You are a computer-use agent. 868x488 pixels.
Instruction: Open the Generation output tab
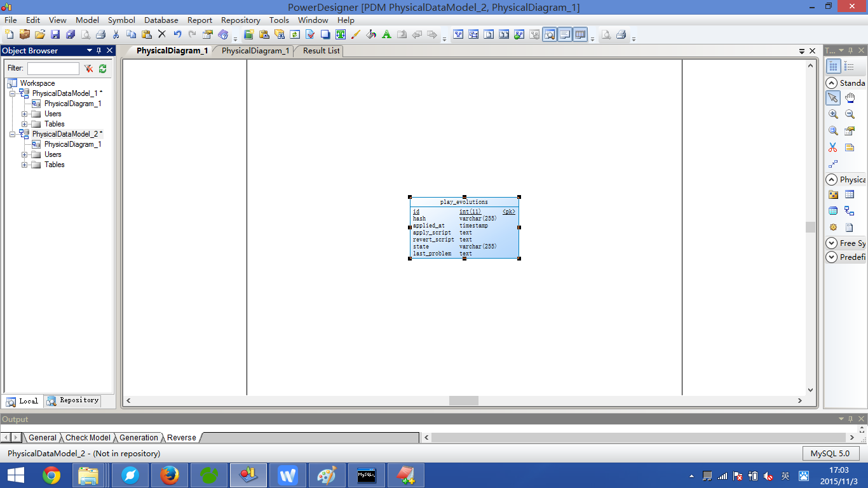139,438
